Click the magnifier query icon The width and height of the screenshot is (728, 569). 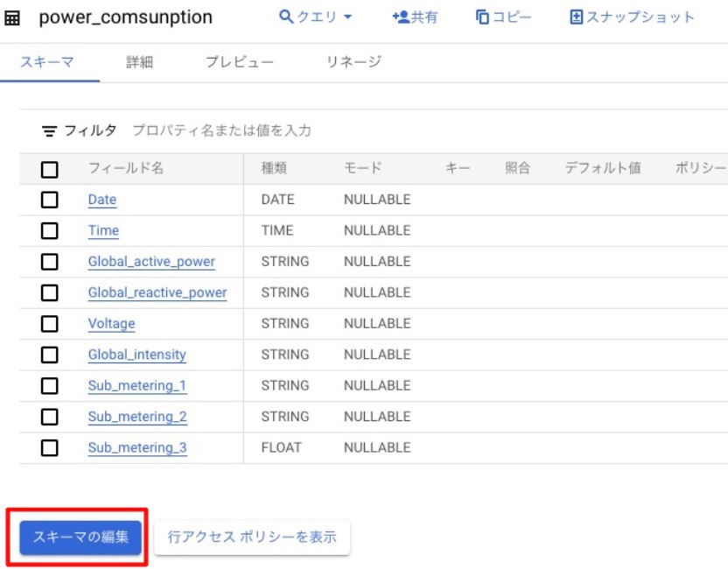coord(286,17)
